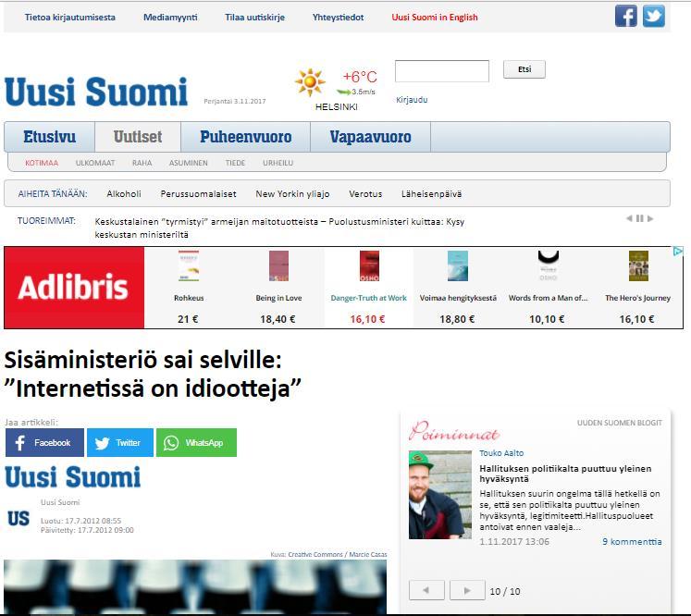691x616 pixels.
Task: Click the +6°C temperature reading
Action: 360,77
